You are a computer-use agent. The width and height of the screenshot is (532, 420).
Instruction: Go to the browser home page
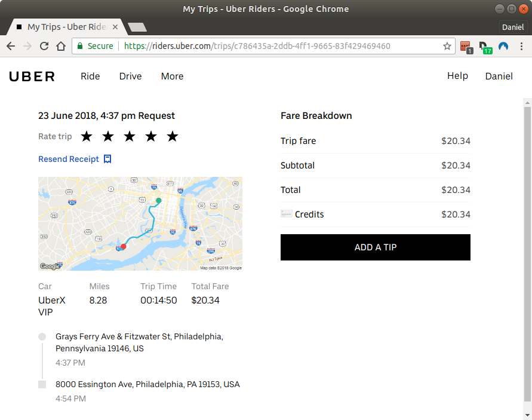point(61,46)
